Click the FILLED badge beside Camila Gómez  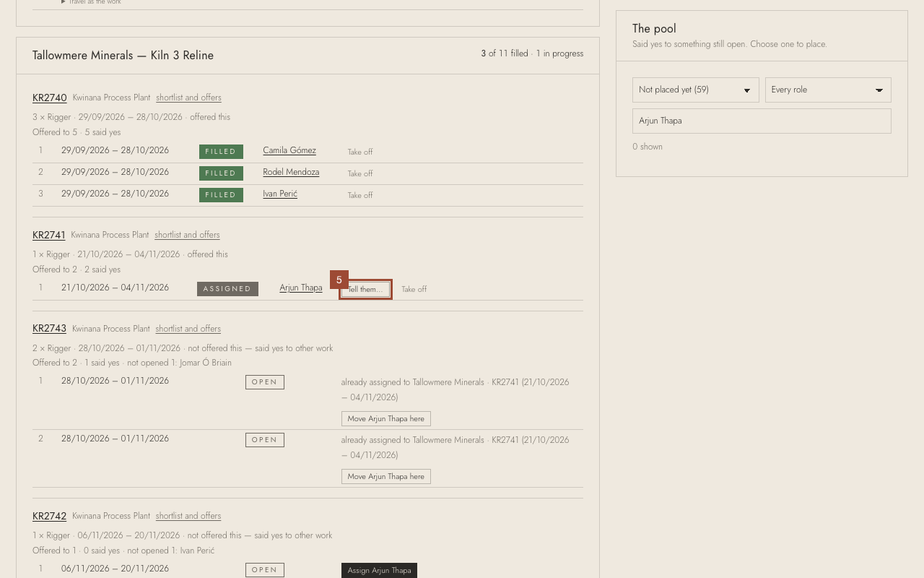(221, 152)
